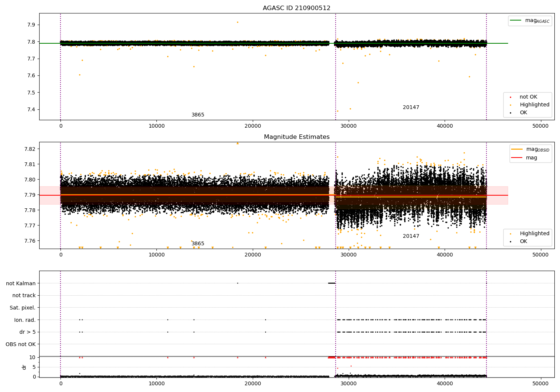Click the '3865' obsid label in Magnitude Estimates plot
This screenshot has width=560, height=392.
tap(198, 244)
